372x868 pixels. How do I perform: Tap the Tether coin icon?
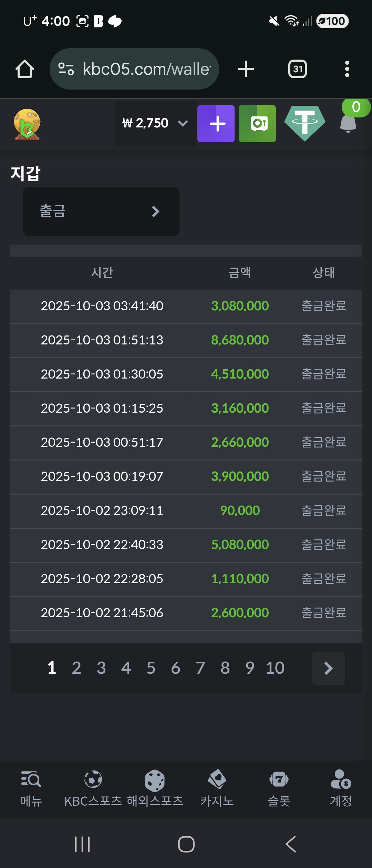tap(304, 123)
